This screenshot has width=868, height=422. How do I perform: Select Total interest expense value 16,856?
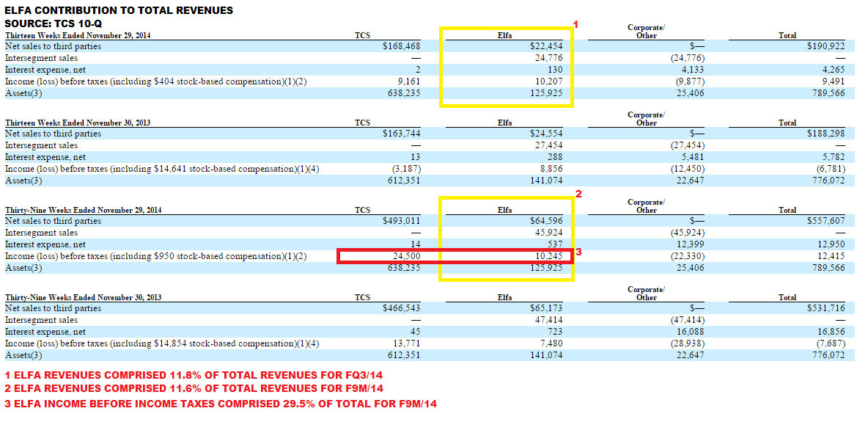tap(832, 332)
